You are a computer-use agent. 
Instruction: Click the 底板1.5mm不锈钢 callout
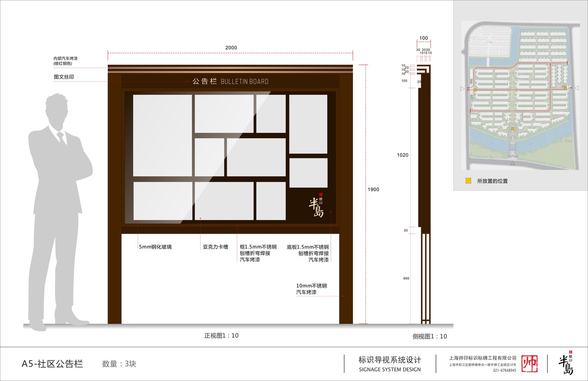pos(308,253)
